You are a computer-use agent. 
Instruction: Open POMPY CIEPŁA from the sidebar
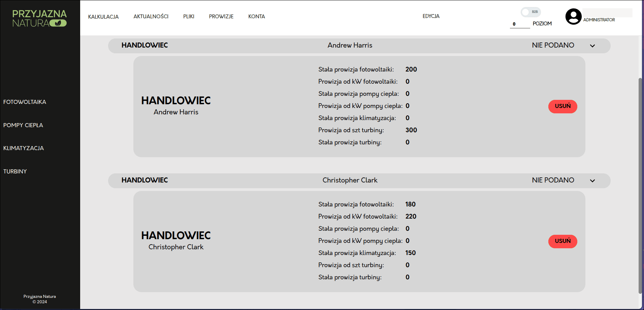point(23,125)
